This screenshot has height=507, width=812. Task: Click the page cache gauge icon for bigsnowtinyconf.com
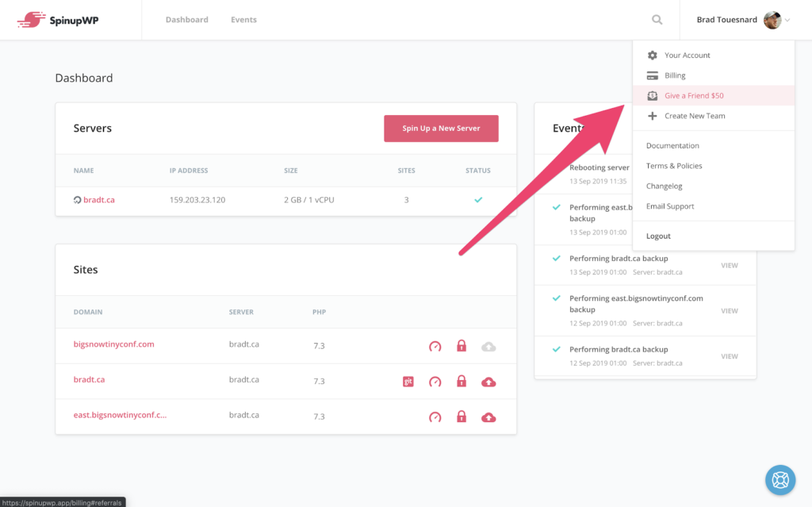435,346
